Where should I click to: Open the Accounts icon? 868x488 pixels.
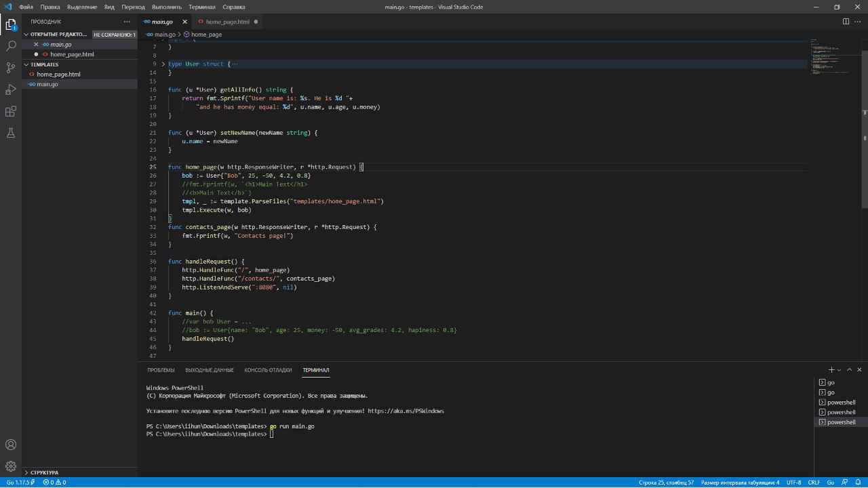tap(11, 445)
